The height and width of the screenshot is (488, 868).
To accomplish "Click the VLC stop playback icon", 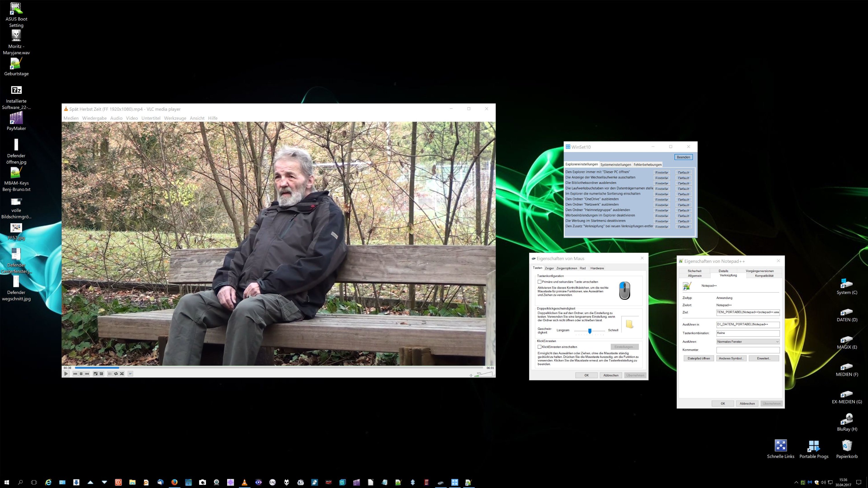I will coord(81,374).
